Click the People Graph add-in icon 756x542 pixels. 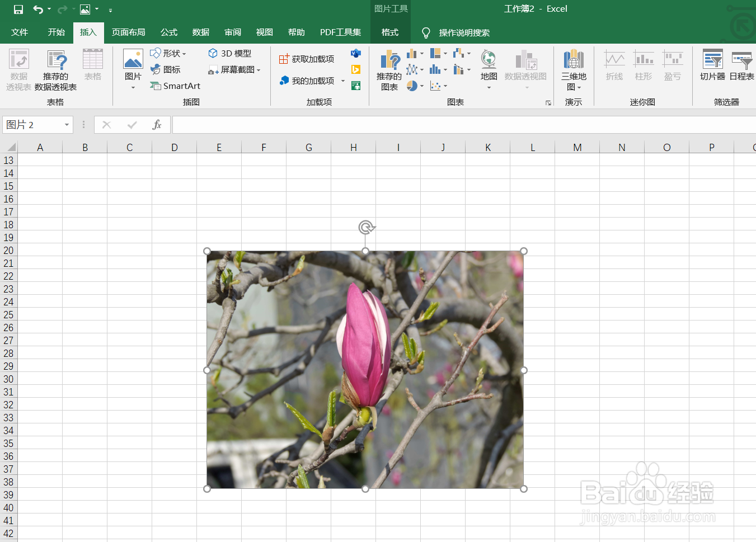click(355, 86)
